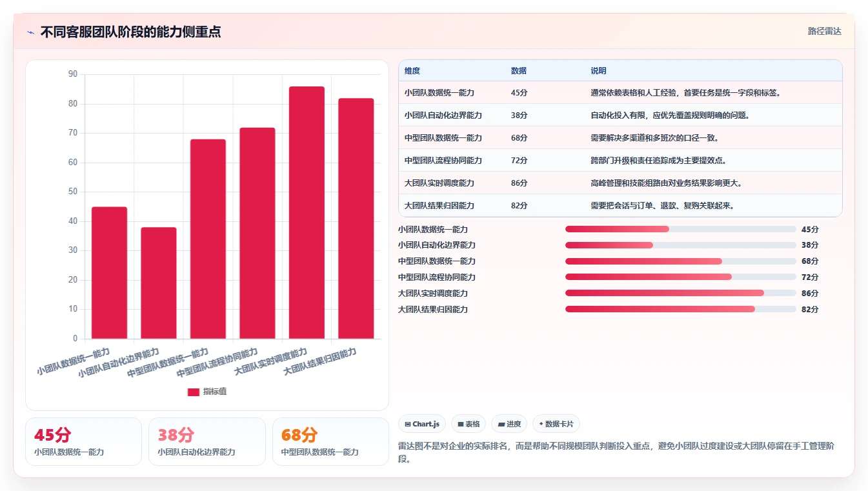Image resolution: width=868 pixels, height=491 pixels.
Task: Click description 自动化投入有限，应优先覆盖规则明确的问题。
Action: (670, 115)
